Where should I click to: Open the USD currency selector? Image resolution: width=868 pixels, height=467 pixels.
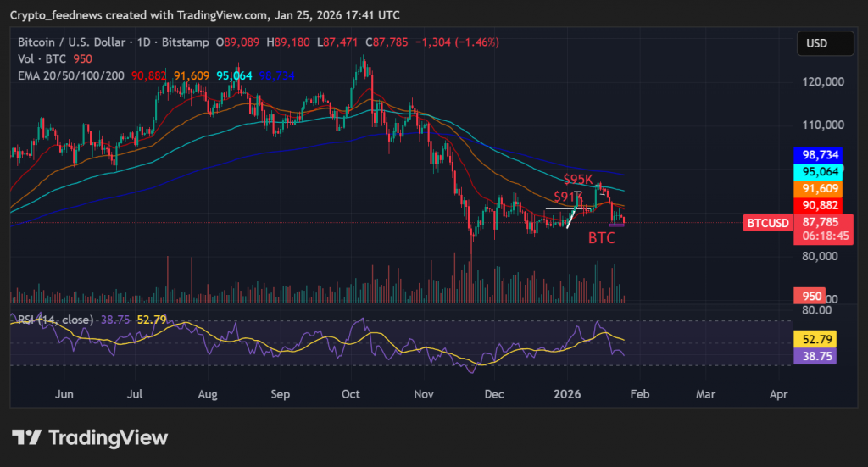[815, 43]
